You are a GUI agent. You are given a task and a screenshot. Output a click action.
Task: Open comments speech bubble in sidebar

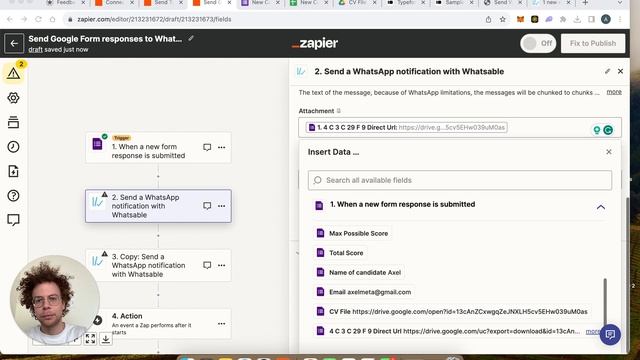(x=13, y=220)
